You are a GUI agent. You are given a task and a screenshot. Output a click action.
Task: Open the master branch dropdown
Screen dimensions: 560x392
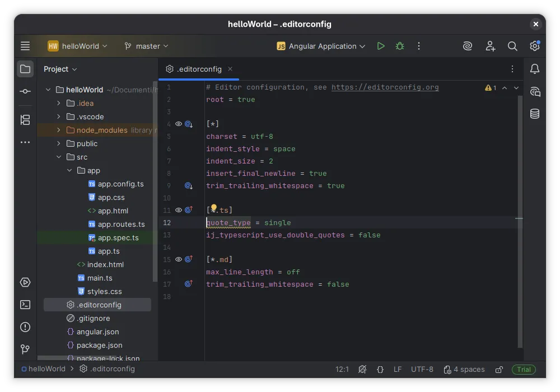[147, 46]
